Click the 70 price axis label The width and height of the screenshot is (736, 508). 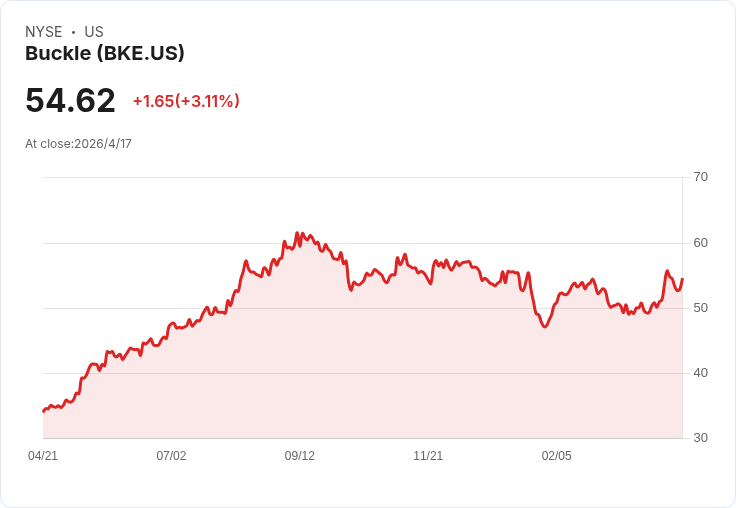click(x=701, y=177)
